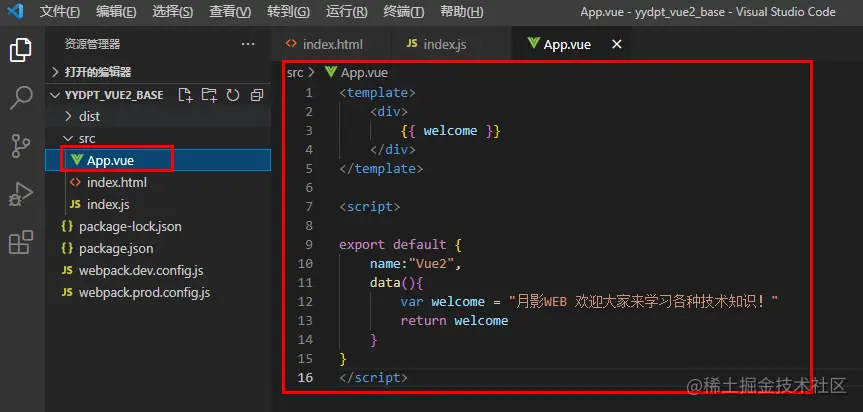This screenshot has width=863, height=412.
Task: Click the data(){ line
Action: click(x=396, y=283)
